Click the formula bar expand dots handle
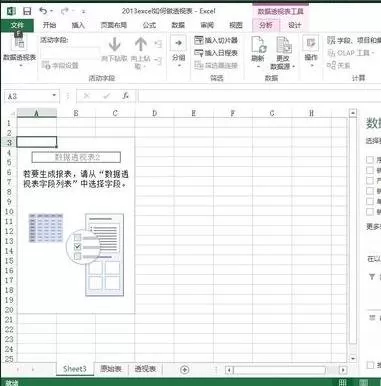 (68, 96)
